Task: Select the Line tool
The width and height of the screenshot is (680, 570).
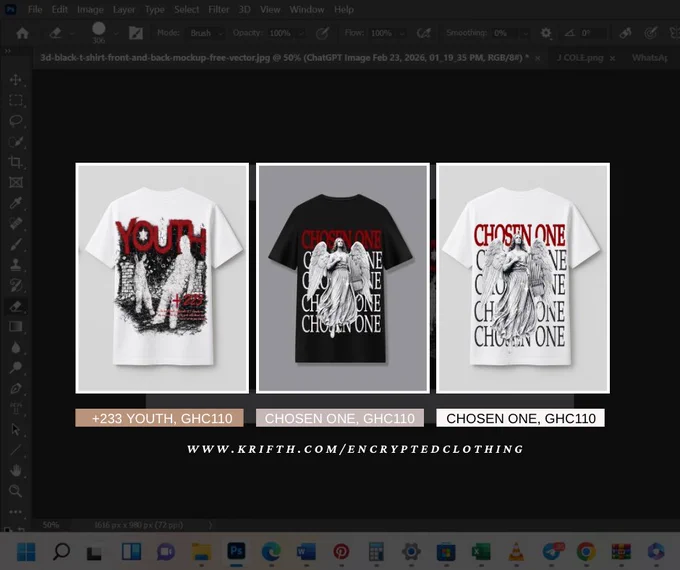Action: pyautogui.click(x=16, y=449)
